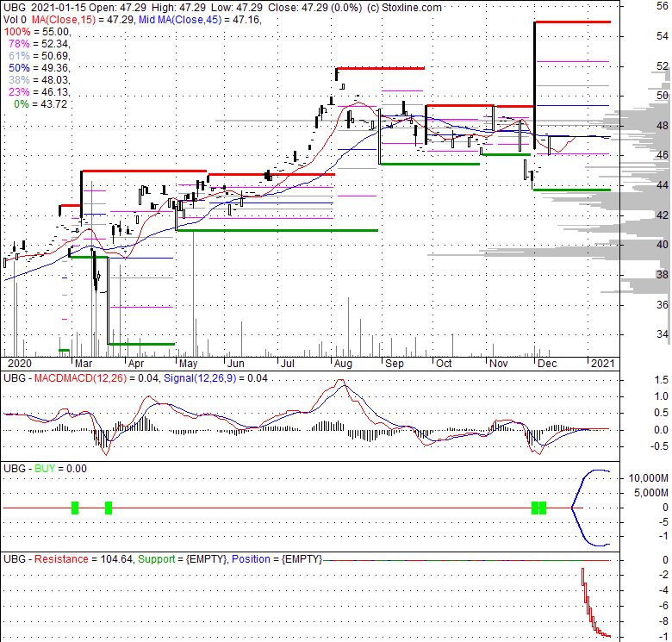This screenshot has height=642, width=672.
Task: Click the red resistance line at 55 in December
Action: point(573,22)
